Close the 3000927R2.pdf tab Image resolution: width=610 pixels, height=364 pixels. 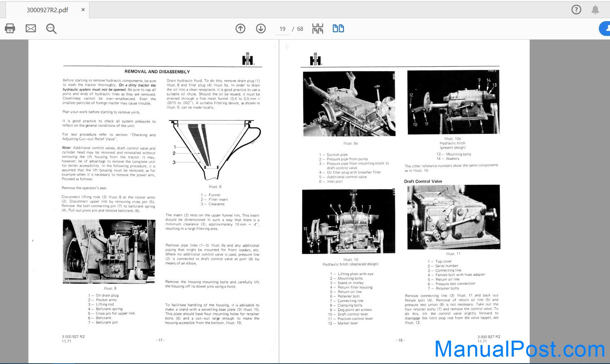pyautogui.click(x=83, y=10)
